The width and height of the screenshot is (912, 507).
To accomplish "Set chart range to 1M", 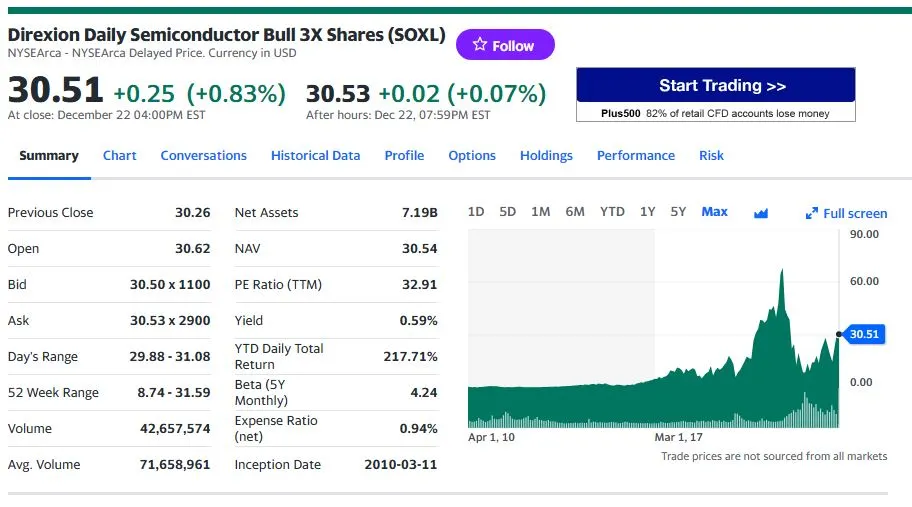I will click(540, 212).
